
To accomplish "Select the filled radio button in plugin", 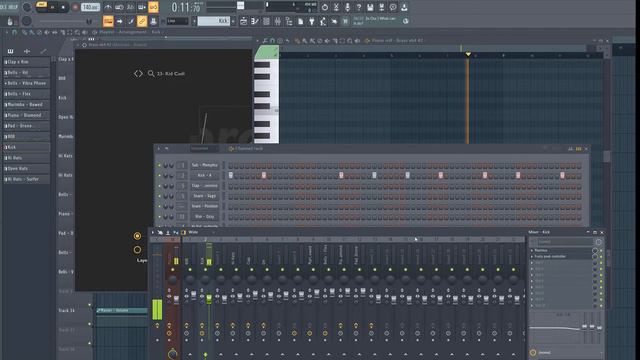I will coord(137,236).
